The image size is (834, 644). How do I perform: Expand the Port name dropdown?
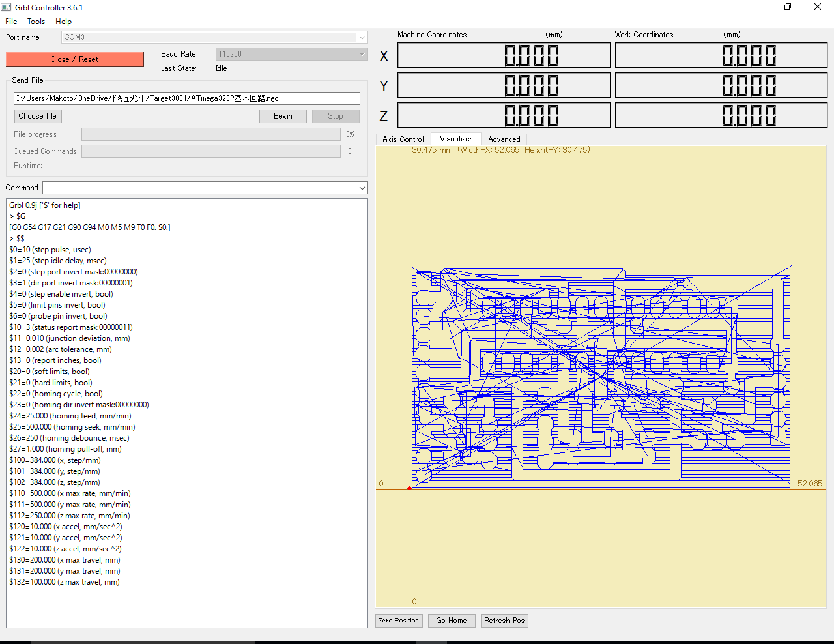pyautogui.click(x=362, y=38)
